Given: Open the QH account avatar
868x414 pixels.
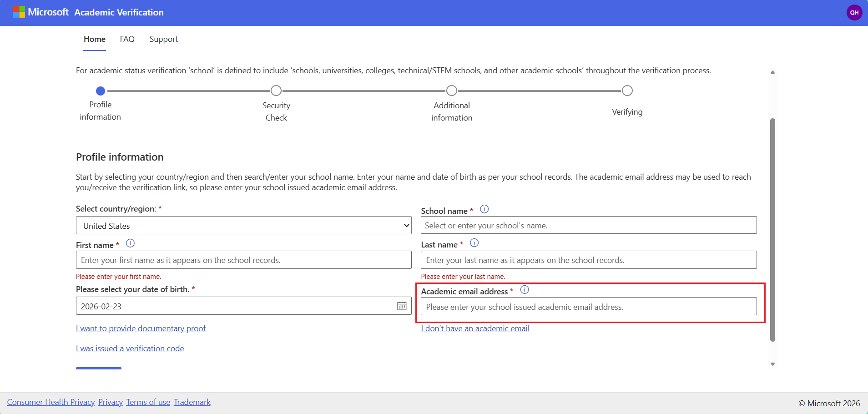Looking at the screenshot, I should pyautogui.click(x=854, y=12).
